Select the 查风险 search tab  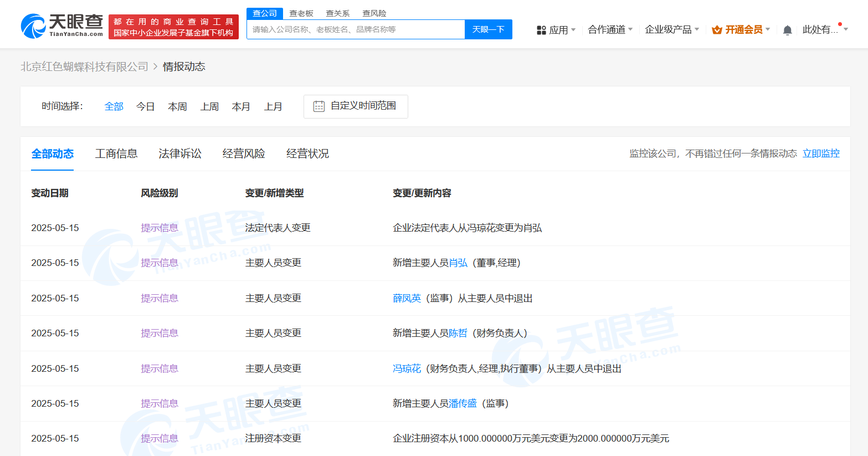tap(374, 13)
